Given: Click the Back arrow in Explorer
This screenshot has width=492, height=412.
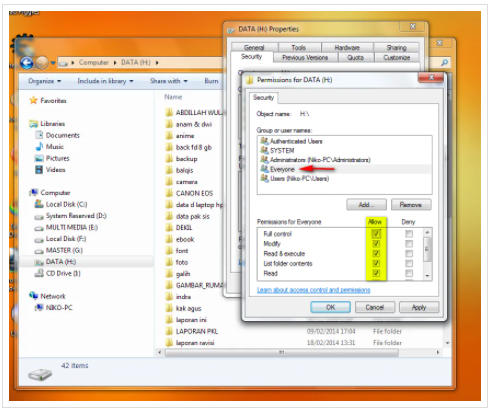Looking at the screenshot, I should coord(27,63).
